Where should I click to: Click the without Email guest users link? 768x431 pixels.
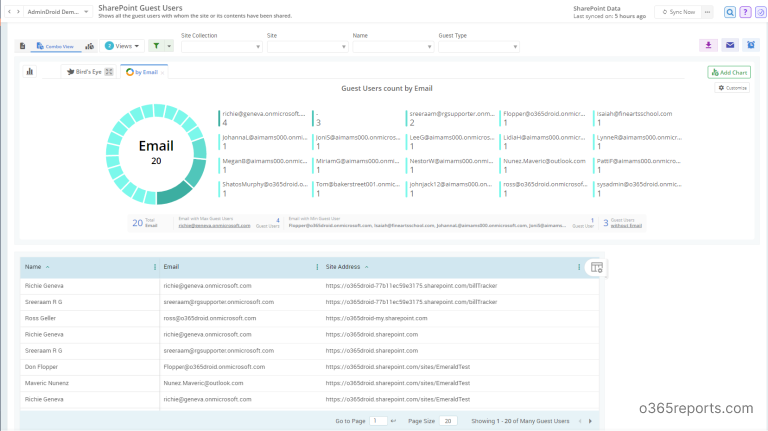pos(626,226)
